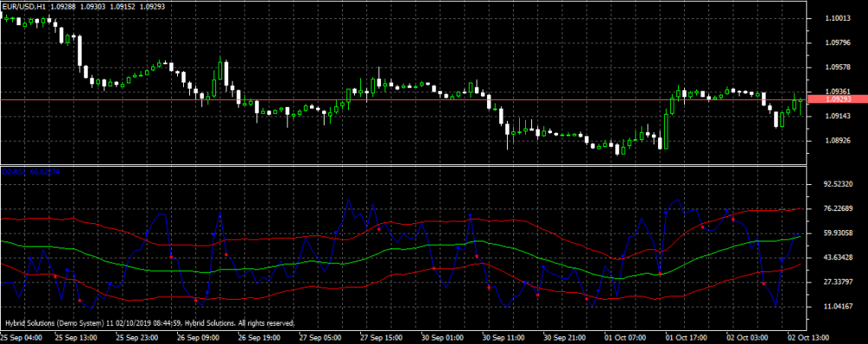Click the 1.10013 price scale label
This screenshot has height=344, width=868.
(838, 18)
